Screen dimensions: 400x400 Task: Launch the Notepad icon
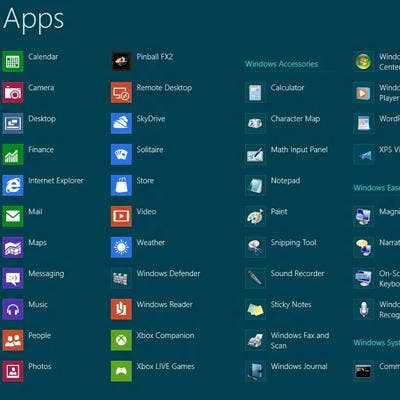click(255, 185)
